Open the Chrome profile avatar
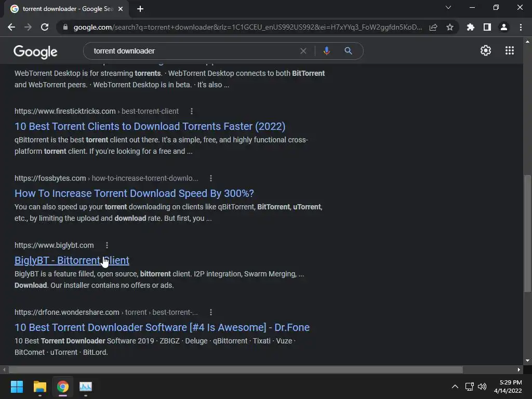This screenshot has height=399, width=532. [x=504, y=27]
